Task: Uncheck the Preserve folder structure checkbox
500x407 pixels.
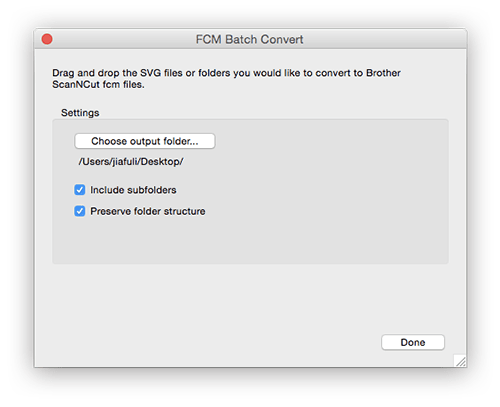Action: point(79,211)
